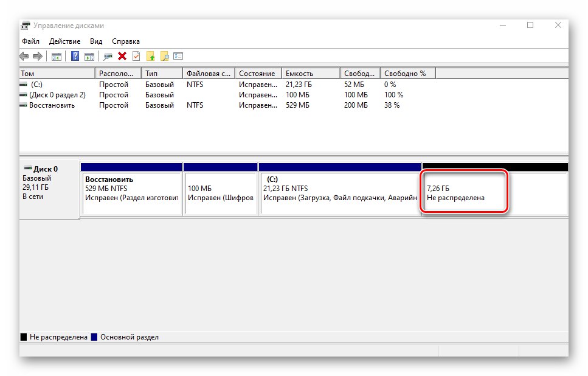Click the 0 % free percentage cell
This screenshot has height=376, width=588.
click(390, 85)
